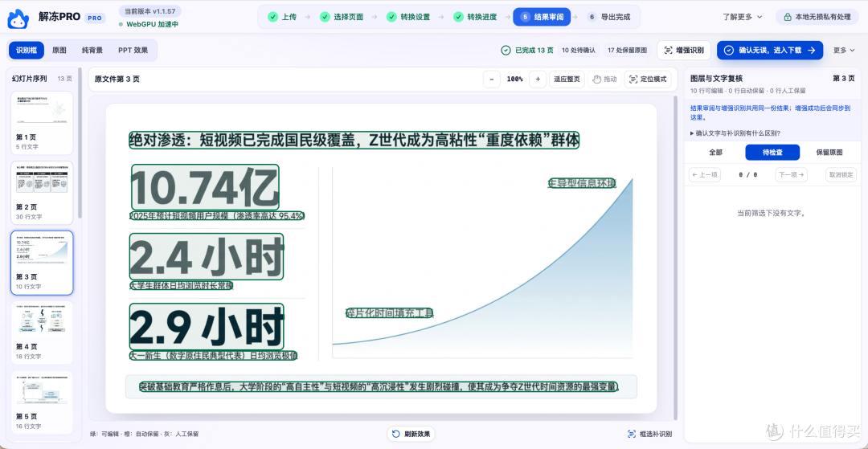The height and width of the screenshot is (449, 868).
Task: Click the 100% zoom level value
Action: point(515,79)
